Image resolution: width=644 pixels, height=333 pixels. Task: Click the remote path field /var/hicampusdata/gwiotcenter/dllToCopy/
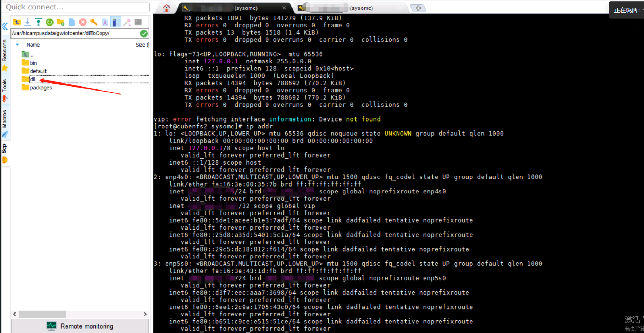[x=75, y=33]
